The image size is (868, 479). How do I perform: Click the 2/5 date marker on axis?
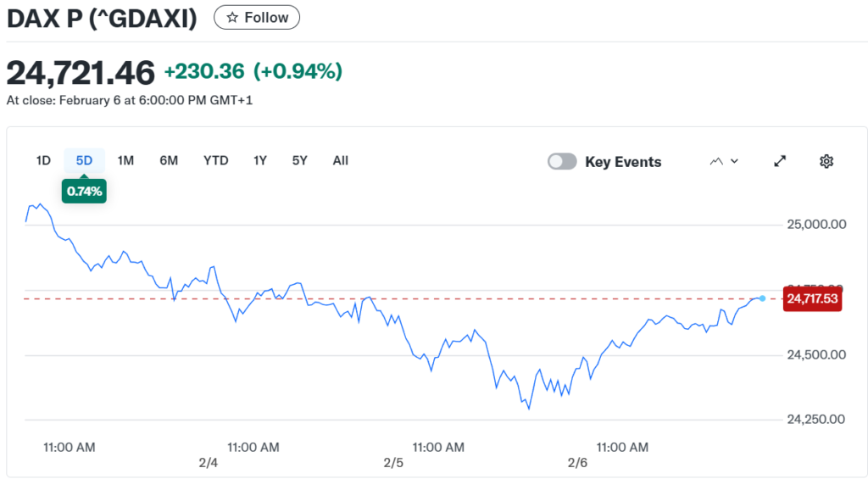[393, 463]
